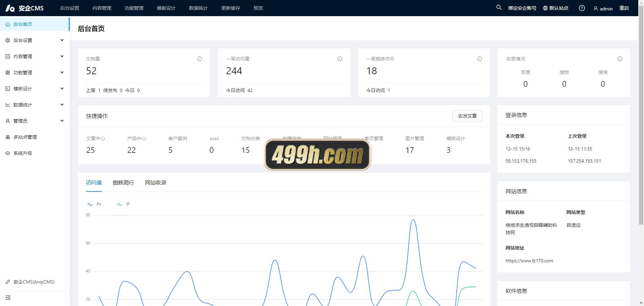This screenshot has height=306, width=644.
Task: Open 内容管理 in the top menu
Action: point(102,8)
